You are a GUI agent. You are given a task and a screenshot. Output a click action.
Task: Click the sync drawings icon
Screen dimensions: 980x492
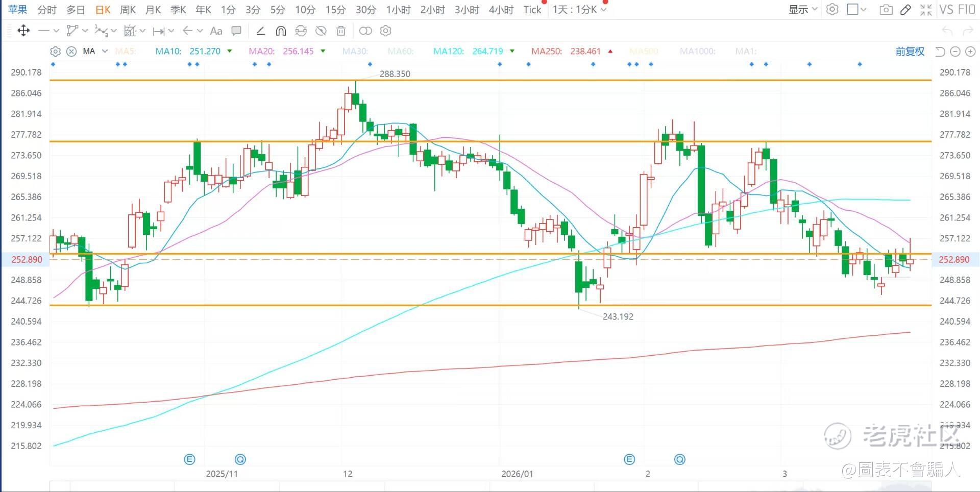301,31
